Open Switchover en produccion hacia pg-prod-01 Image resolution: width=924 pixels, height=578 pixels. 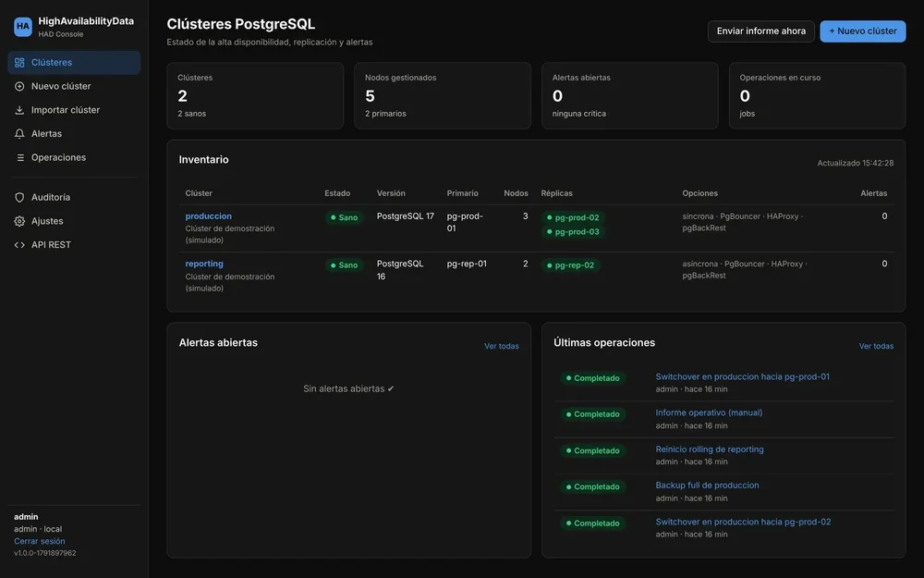coord(743,376)
